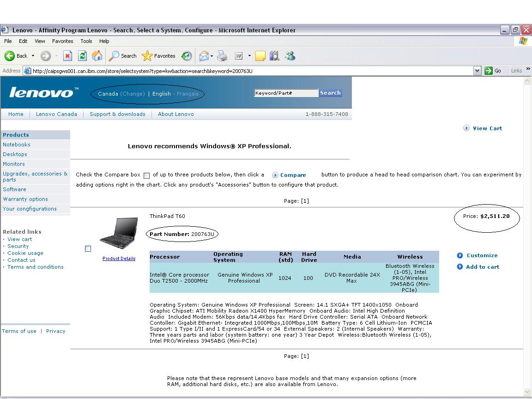
Task: Click the Back arrow icon
Action: click(x=10, y=55)
